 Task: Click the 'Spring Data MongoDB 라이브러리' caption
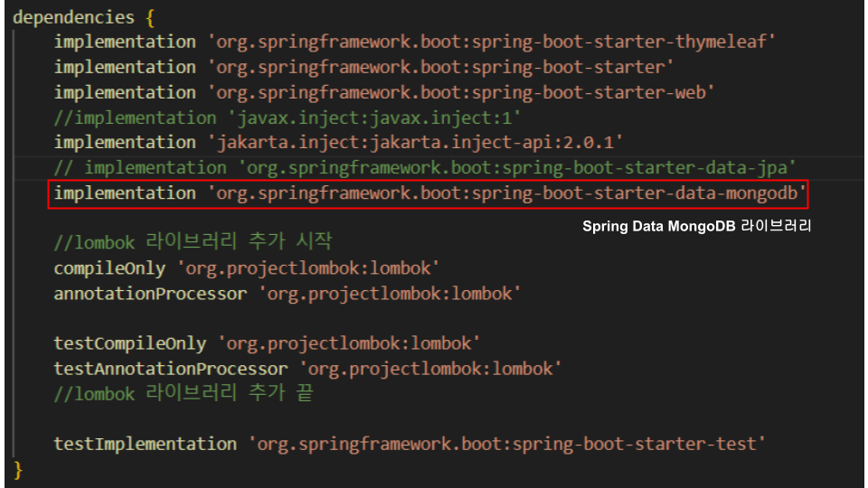[x=696, y=226]
